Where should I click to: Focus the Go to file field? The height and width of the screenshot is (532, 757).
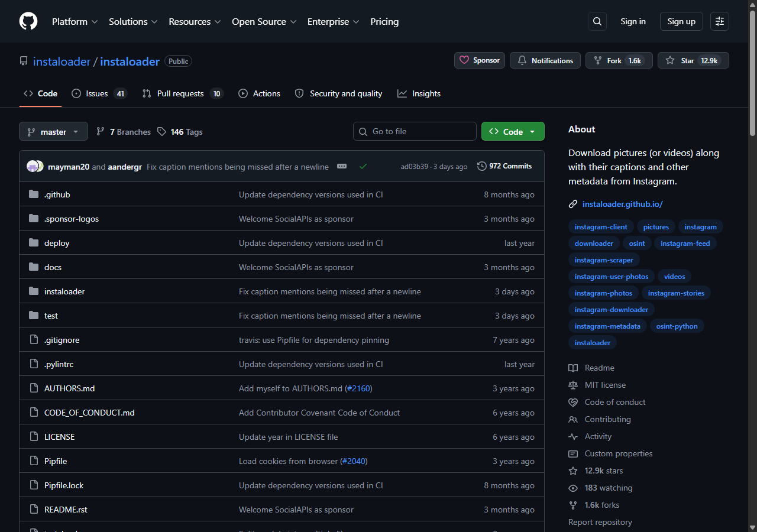(415, 131)
